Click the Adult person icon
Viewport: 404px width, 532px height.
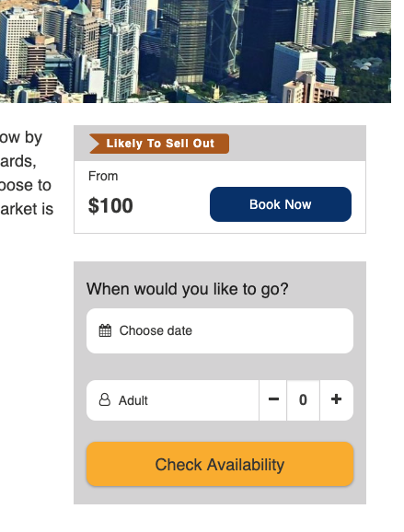[x=105, y=399]
